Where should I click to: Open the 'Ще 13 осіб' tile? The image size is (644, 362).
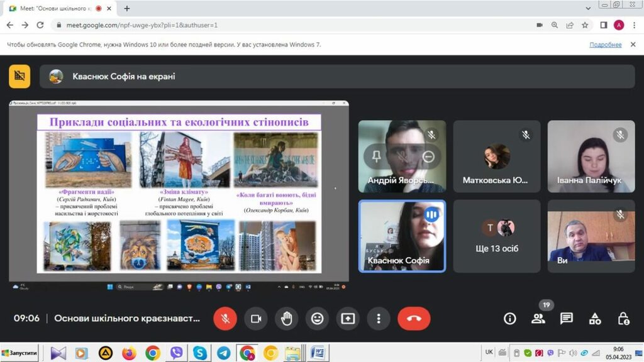click(497, 236)
